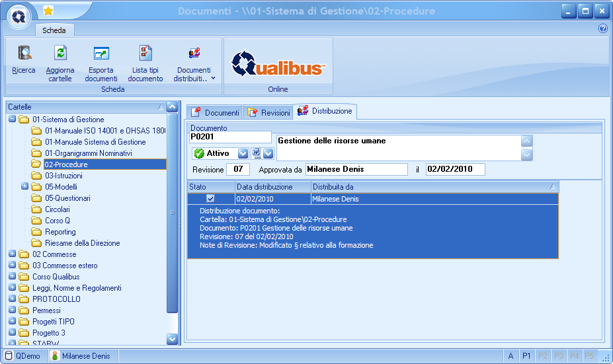Screen dimensions: 613x364
Task: Select the 03-Istruzioni folder
Action: pos(63,176)
